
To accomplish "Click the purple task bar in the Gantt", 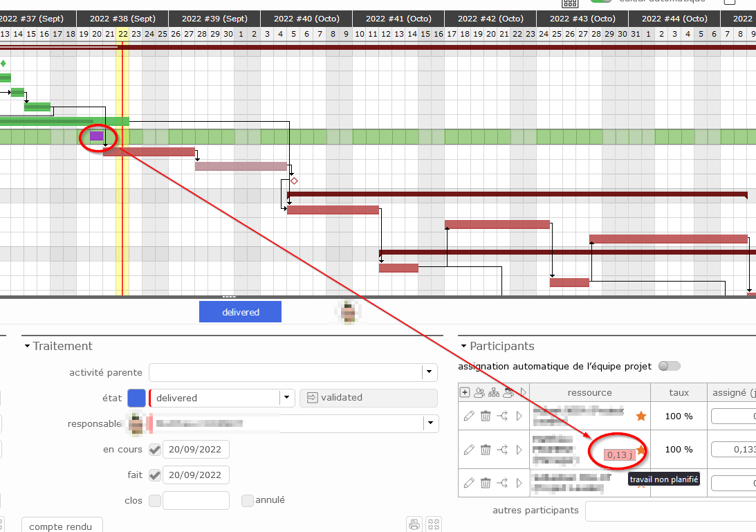I will tap(96, 136).
